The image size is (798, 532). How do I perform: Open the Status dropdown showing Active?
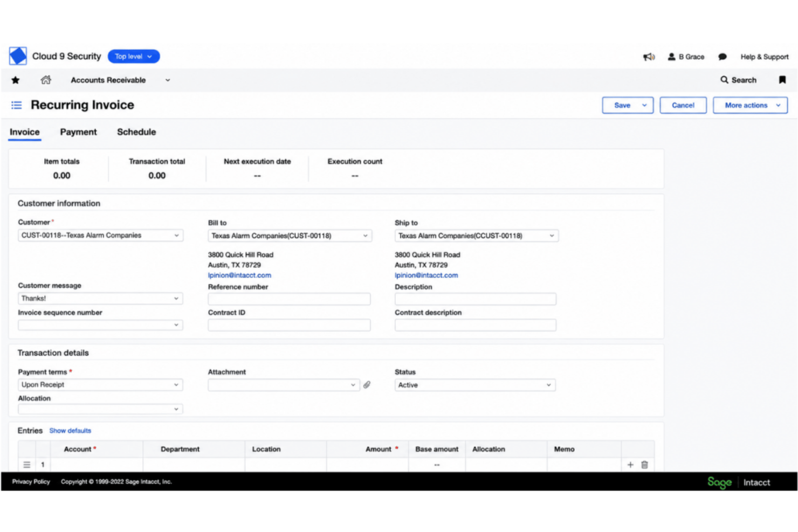[x=475, y=385]
